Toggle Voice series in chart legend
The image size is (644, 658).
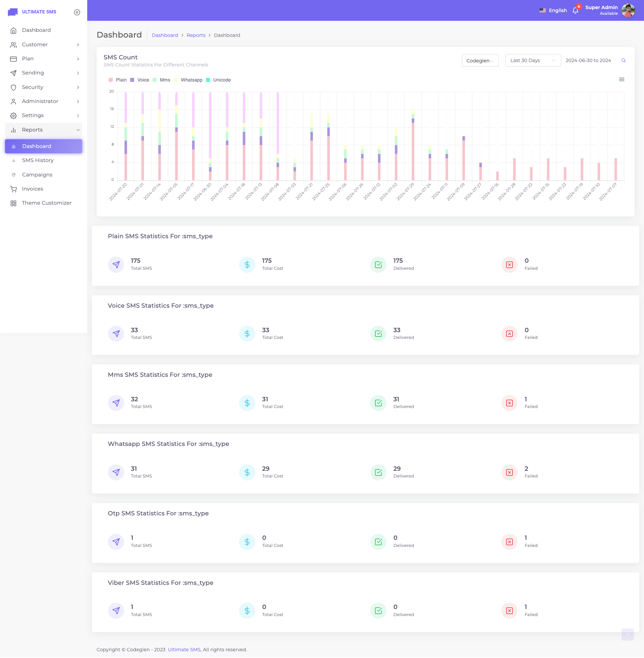pyautogui.click(x=143, y=80)
